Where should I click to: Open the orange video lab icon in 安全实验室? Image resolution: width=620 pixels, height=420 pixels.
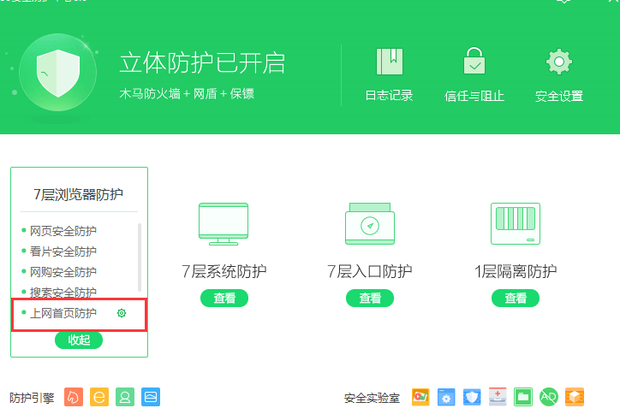point(420,397)
